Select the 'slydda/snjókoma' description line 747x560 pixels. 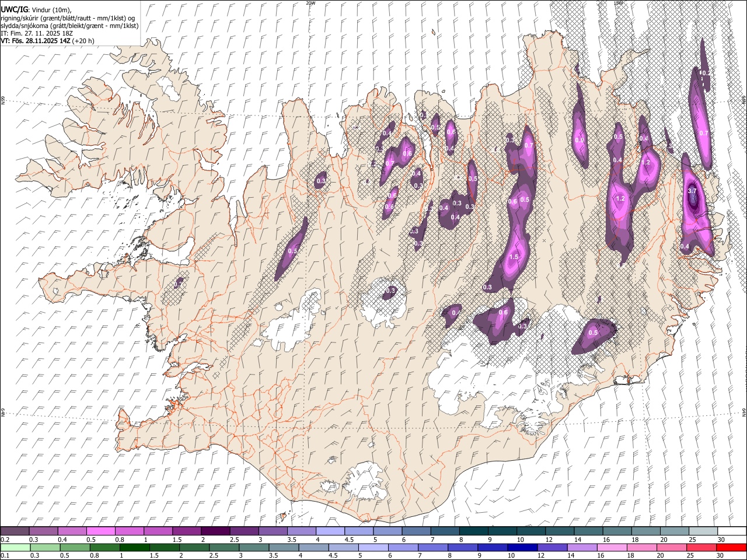[70, 26]
